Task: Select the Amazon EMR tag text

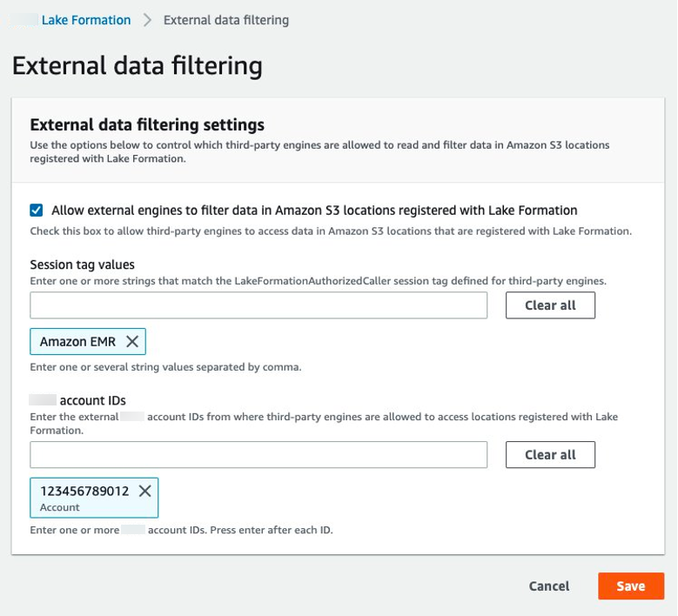Action: 77,342
